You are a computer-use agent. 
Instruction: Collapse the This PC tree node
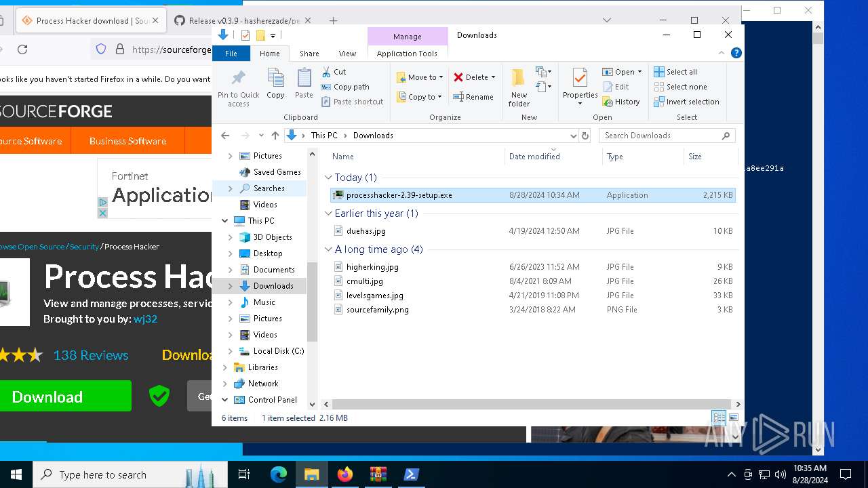point(225,221)
